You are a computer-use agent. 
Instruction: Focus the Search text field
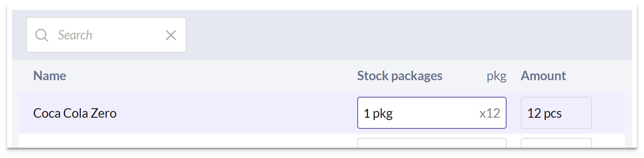pyautogui.click(x=106, y=35)
